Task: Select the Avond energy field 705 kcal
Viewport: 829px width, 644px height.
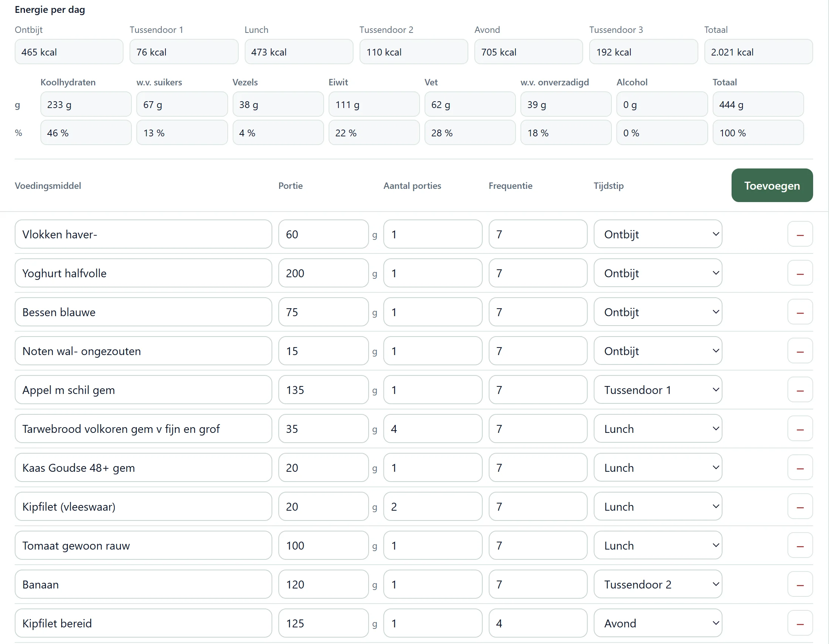Action: pyautogui.click(x=528, y=52)
